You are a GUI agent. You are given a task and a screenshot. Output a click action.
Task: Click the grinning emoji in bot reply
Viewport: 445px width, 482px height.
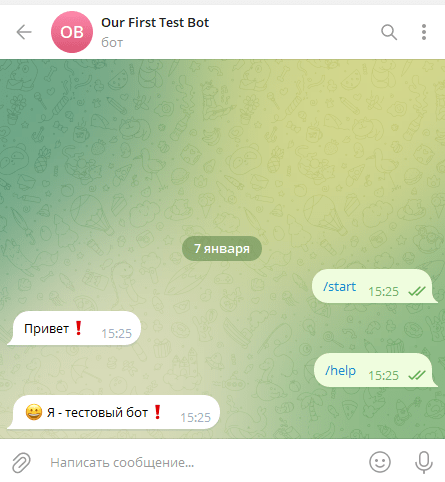point(34,412)
